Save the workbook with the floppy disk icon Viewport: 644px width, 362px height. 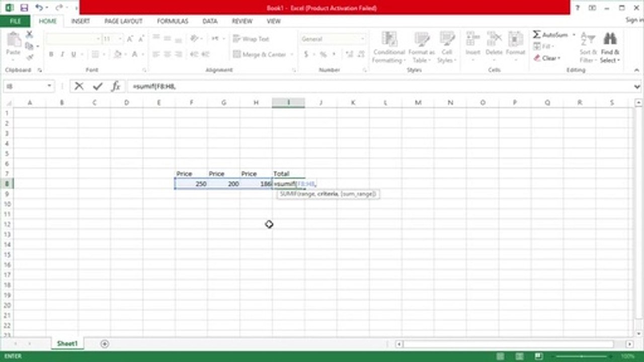tap(24, 8)
